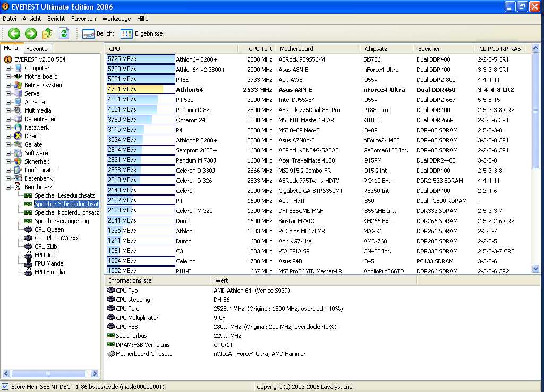Image resolution: width=544 pixels, height=392 pixels.
Task: Sort by the CPU Takt column header
Action: pos(256,49)
